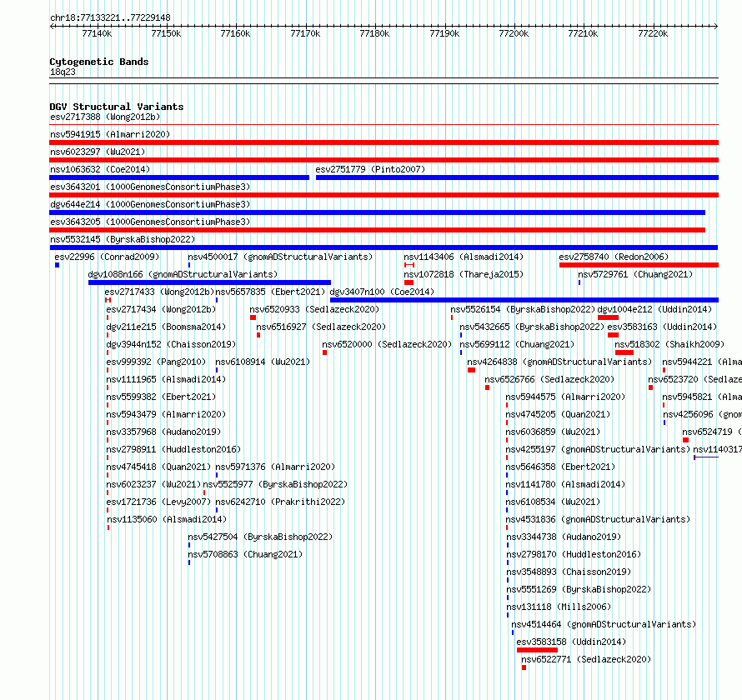Click the red block under dgv1004e212 (Uddin2014)
Screen dimensions: 742x700
[x=608, y=317]
